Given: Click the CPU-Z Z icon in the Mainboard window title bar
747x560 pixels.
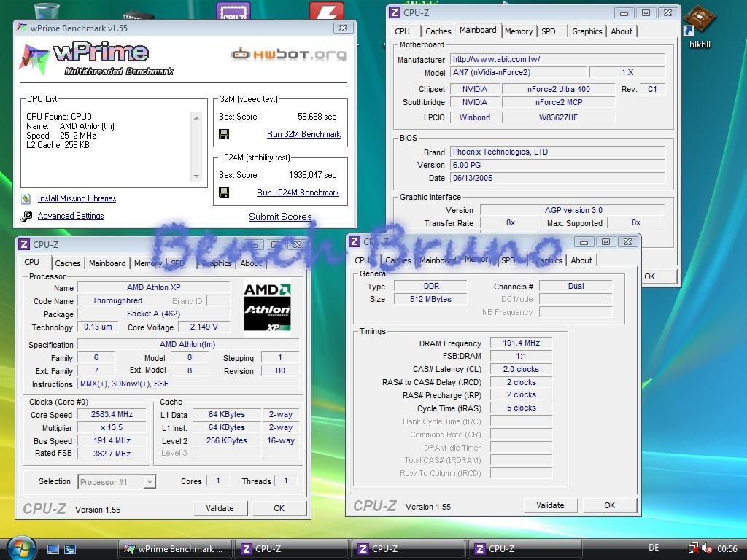Looking at the screenshot, I should pos(395,13).
